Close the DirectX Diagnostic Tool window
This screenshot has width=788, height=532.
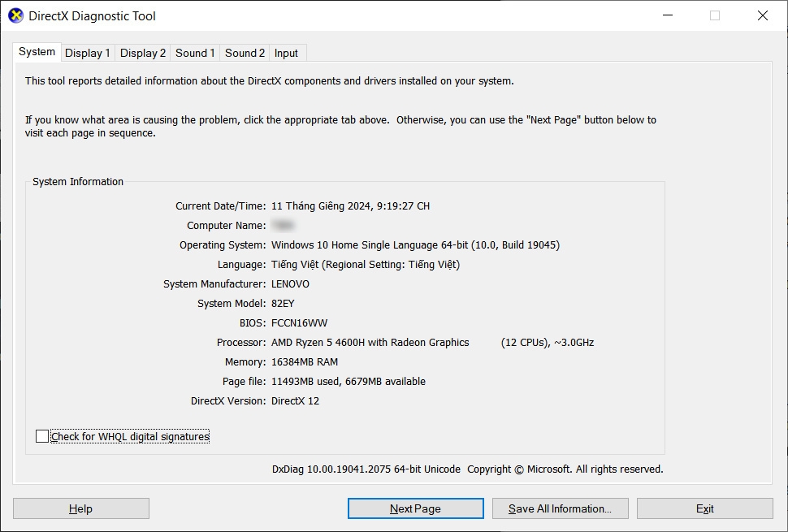[762, 15]
